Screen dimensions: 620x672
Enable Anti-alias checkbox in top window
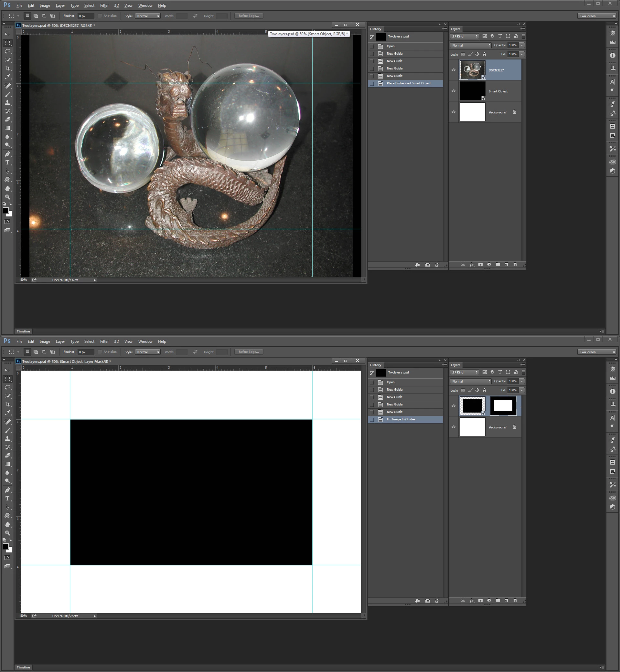[100, 16]
